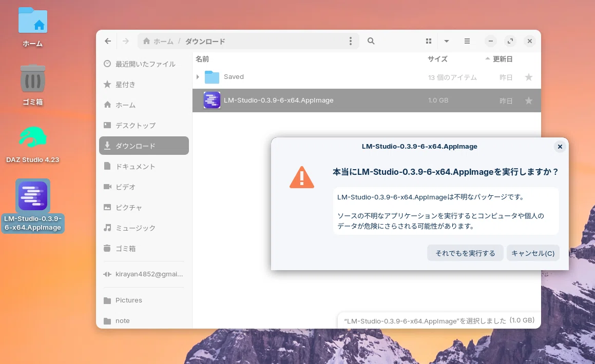Click LM-Studio icon in file list

click(212, 100)
